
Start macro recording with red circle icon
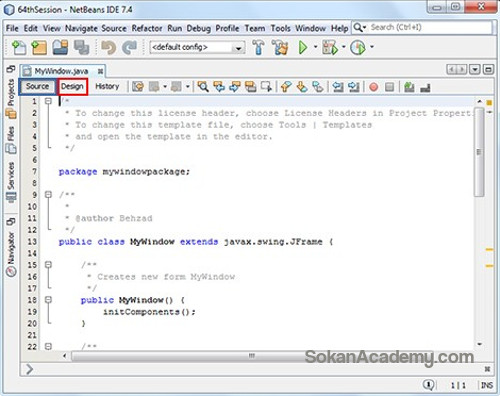tap(374, 87)
